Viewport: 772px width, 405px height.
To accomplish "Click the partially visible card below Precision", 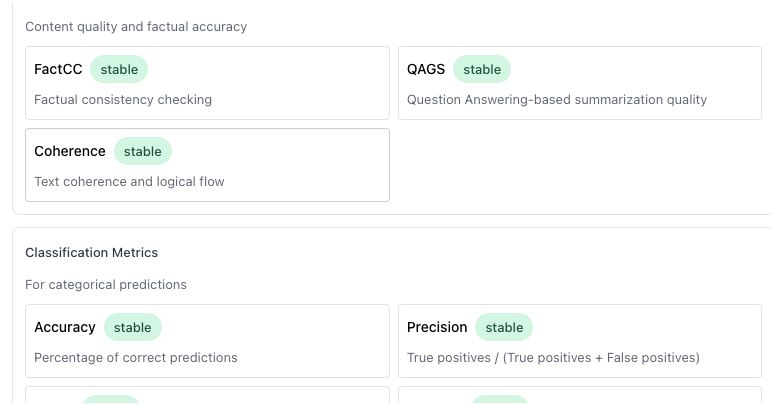I will (580, 397).
